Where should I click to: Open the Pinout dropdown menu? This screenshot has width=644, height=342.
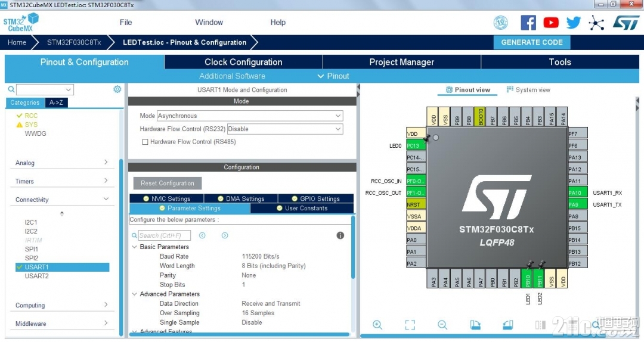(x=333, y=76)
